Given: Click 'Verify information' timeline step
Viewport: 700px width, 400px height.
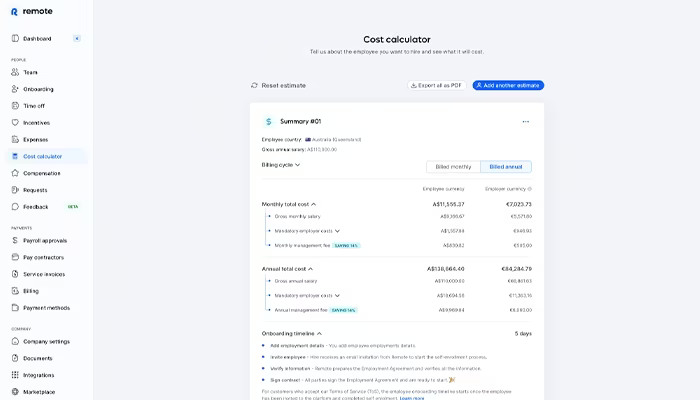Looking at the screenshot, I should (x=290, y=369).
